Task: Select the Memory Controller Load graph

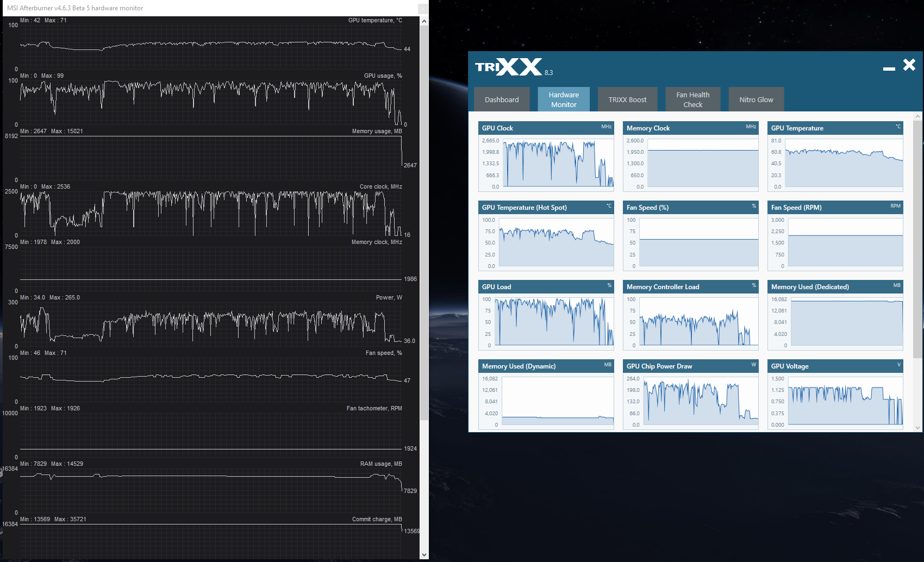Action: pyautogui.click(x=691, y=315)
